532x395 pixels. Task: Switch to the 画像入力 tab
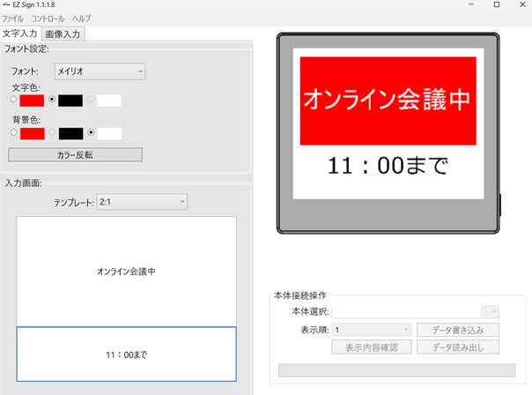tap(63, 34)
